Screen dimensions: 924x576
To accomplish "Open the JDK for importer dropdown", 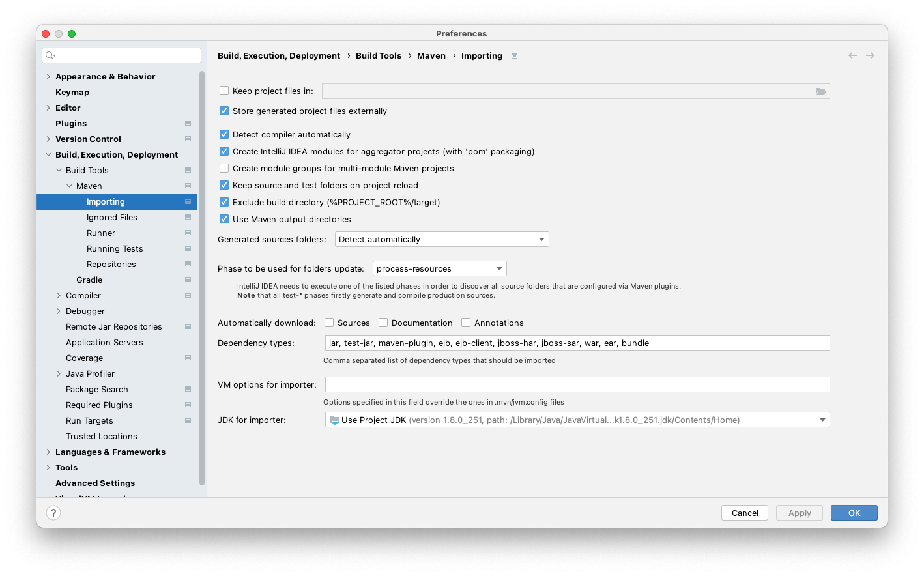I will 577,420.
